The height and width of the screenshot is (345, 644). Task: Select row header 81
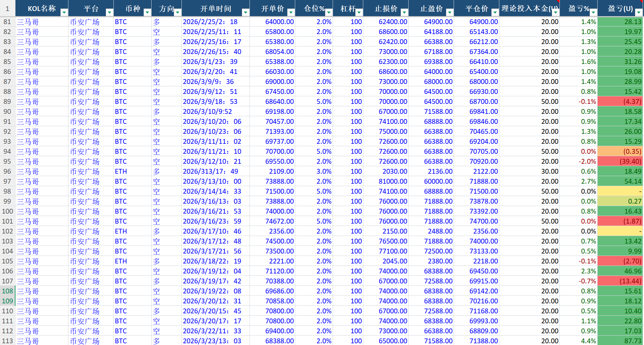tap(7, 22)
